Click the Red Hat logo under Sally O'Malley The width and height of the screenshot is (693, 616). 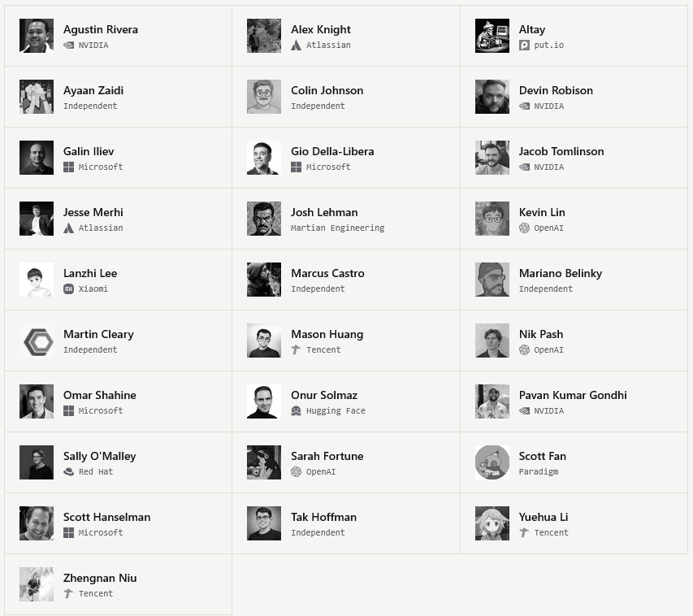coord(68,472)
